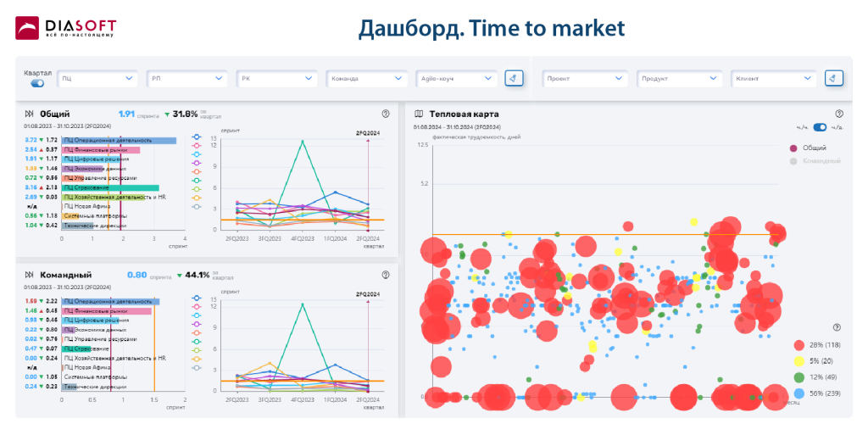
Task: Clear filters with the brush button after Клиент
Action: 834,79
